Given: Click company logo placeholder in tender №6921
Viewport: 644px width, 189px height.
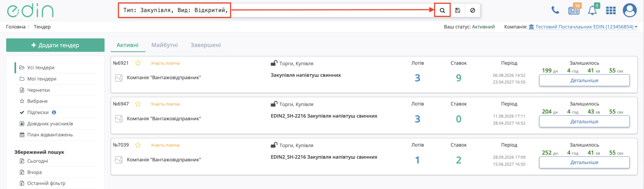Looking at the screenshot, I should coord(119,78).
